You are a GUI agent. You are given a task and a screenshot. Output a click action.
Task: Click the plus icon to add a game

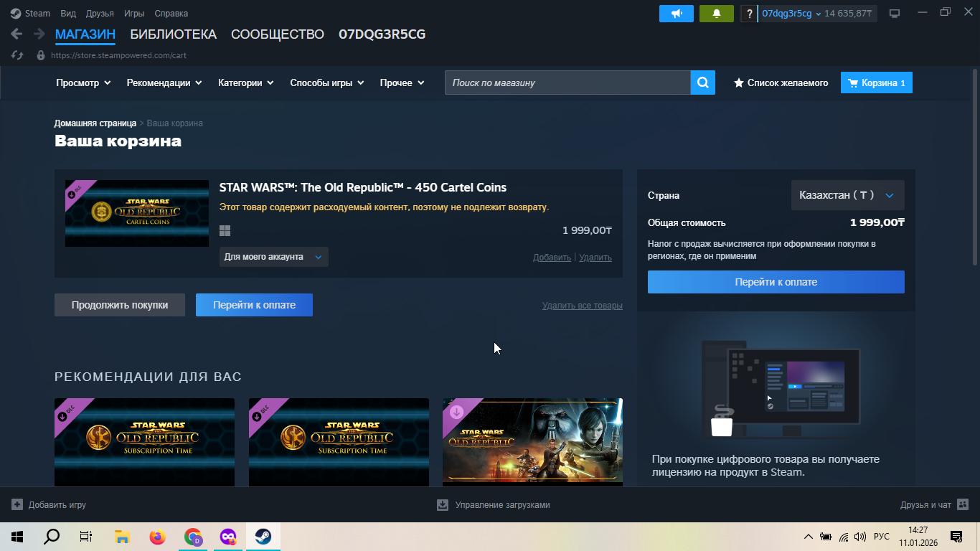tap(17, 504)
